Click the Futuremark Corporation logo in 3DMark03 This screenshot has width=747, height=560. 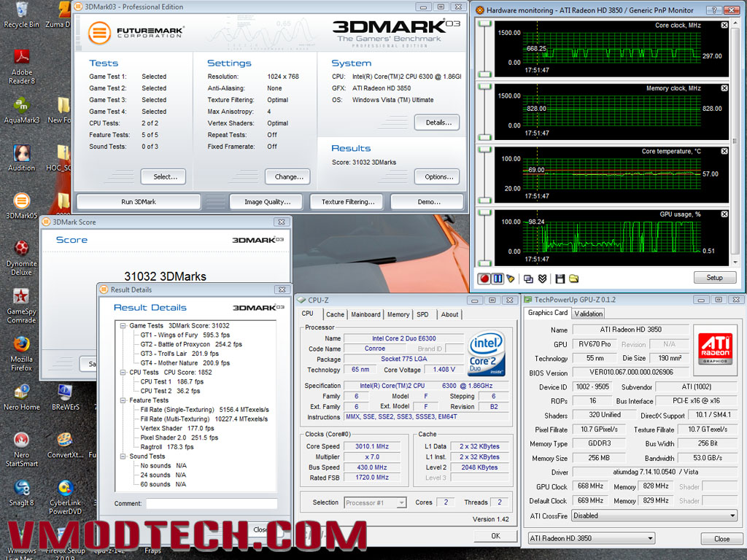tap(136, 33)
